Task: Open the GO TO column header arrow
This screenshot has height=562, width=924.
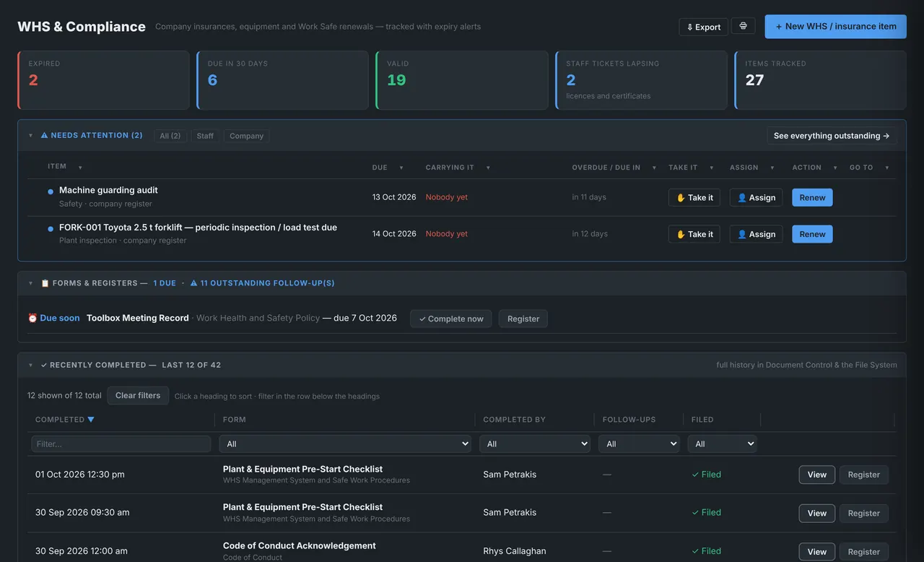Action: [886, 168]
